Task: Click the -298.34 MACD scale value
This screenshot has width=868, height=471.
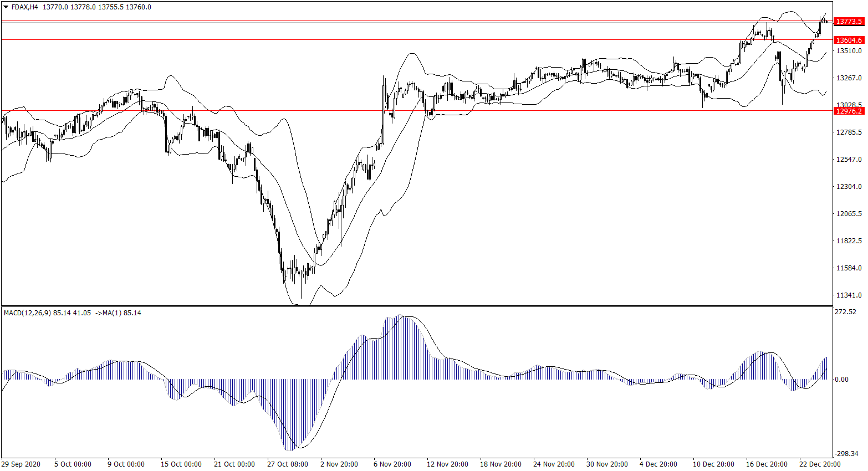Action: [846, 453]
